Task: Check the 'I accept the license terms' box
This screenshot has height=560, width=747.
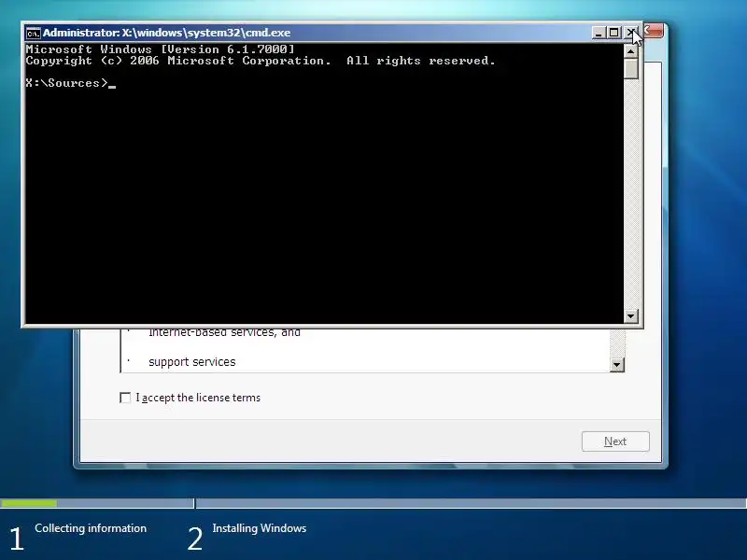Action: [125, 398]
